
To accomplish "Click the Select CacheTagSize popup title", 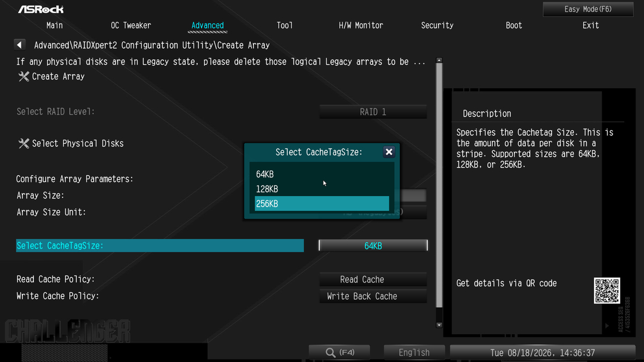I will (319, 152).
